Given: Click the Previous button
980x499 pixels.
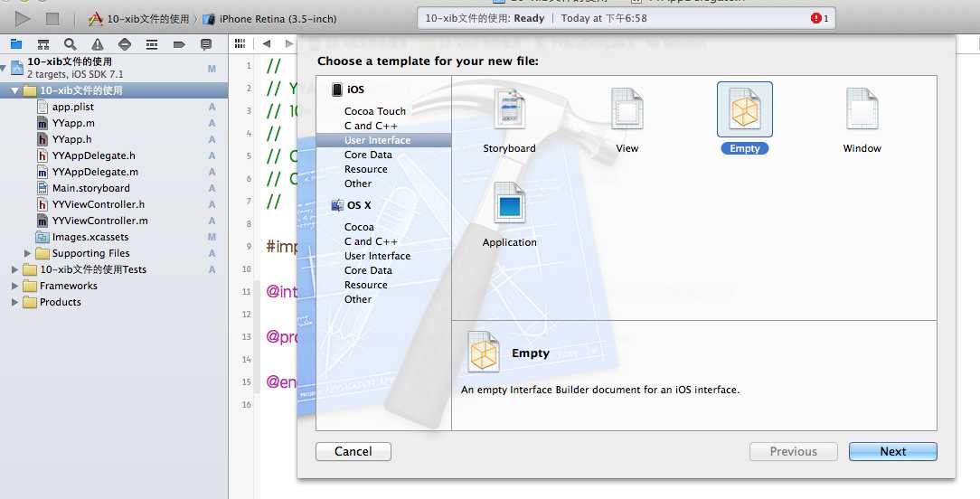Looking at the screenshot, I should [x=793, y=451].
